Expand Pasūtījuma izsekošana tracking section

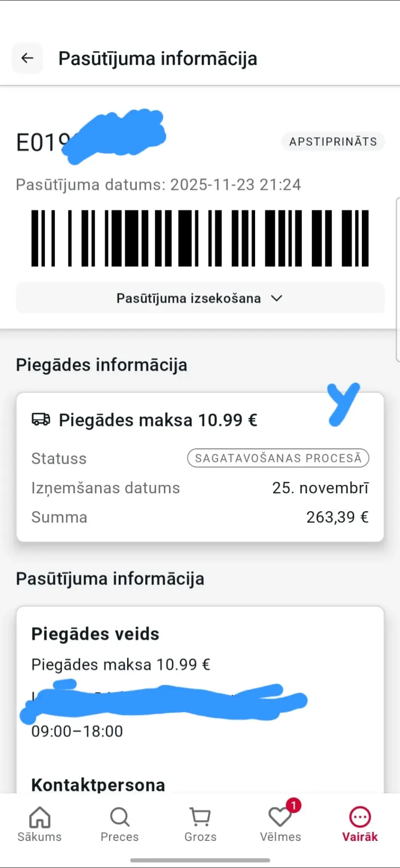(x=189, y=298)
